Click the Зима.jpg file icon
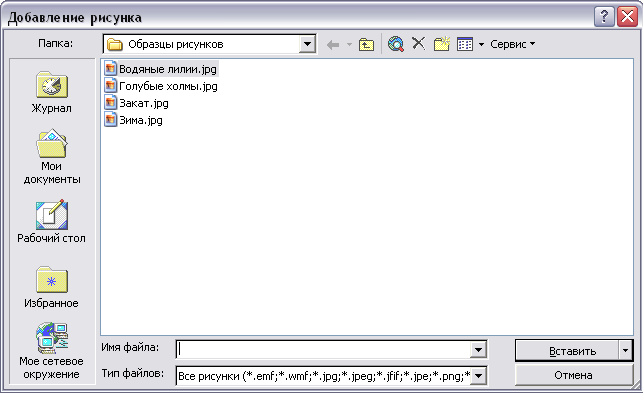Image resolution: width=643 pixels, height=393 pixels. (110, 120)
